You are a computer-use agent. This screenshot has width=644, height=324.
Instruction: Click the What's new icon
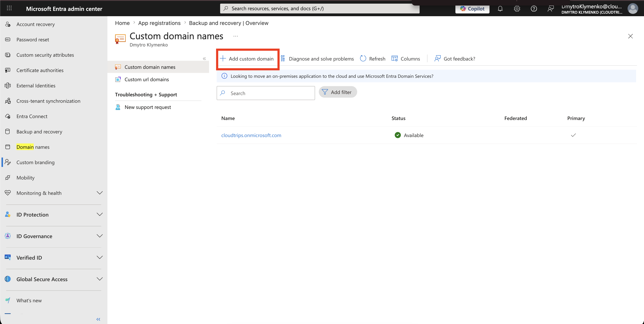[8, 300]
